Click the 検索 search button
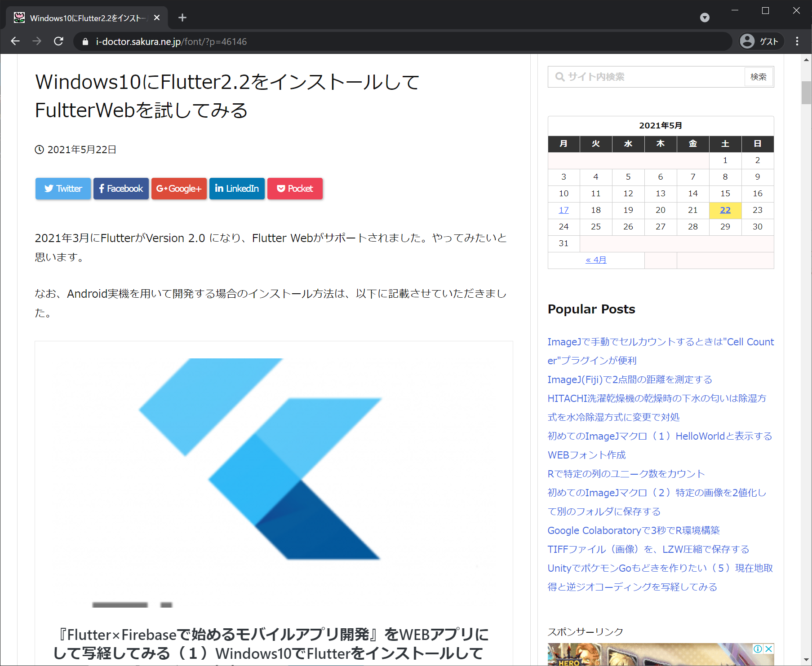 [759, 77]
